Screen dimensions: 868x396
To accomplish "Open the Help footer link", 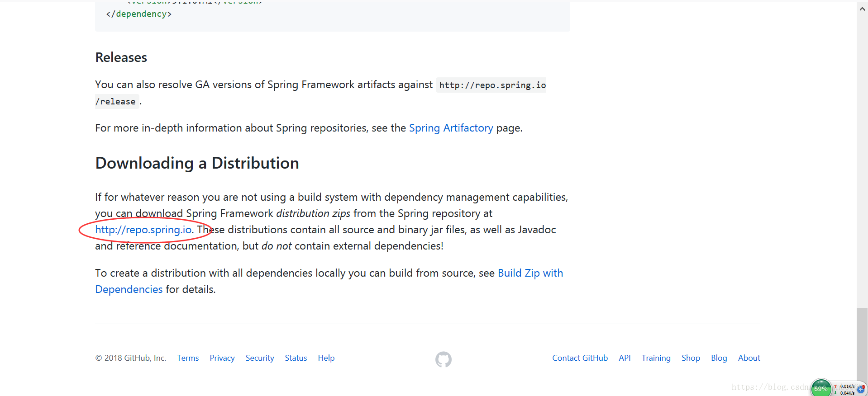I will click(326, 358).
